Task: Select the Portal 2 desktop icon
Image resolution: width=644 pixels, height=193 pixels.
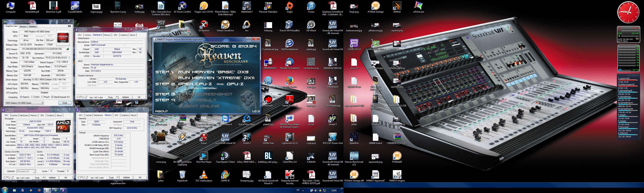Action: point(247,138)
